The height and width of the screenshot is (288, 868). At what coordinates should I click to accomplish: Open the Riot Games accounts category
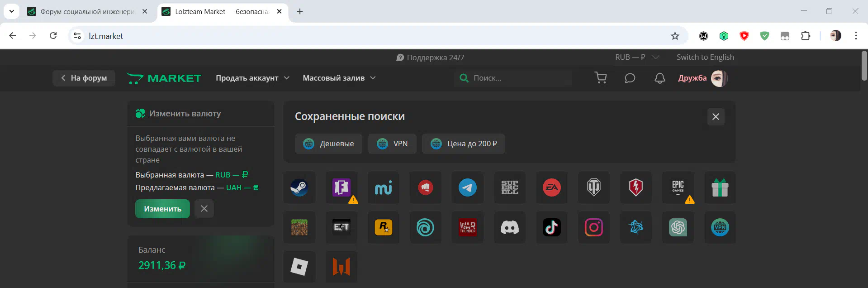click(x=426, y=187)
